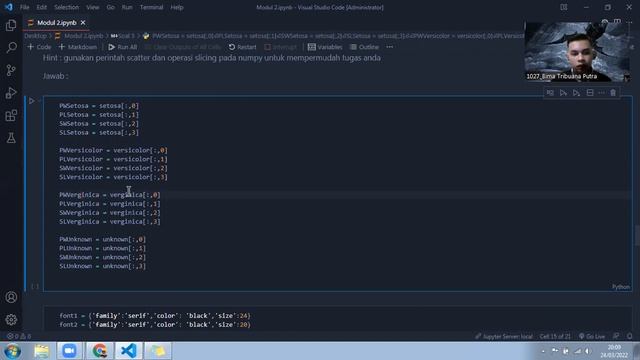The image size is (640, 360).
Task: Open notebook toolbar overflow menu
Action: (390, 47)
